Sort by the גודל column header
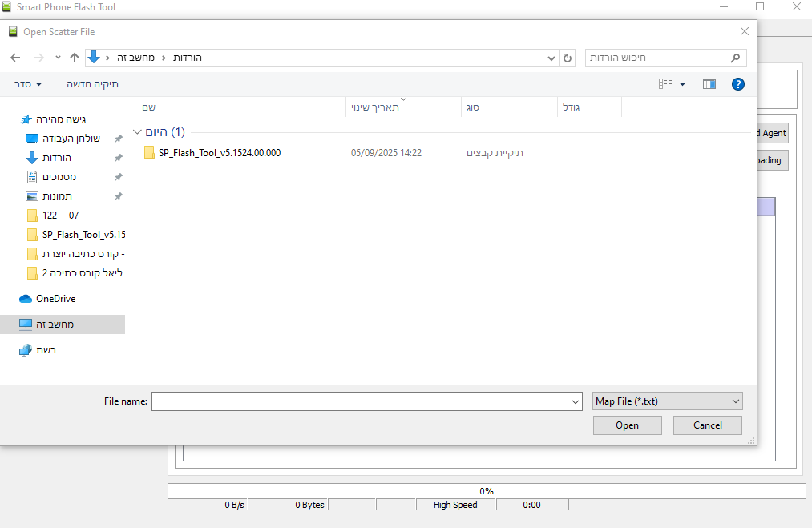This screenshot has height=528, width=812. (589, 107)
